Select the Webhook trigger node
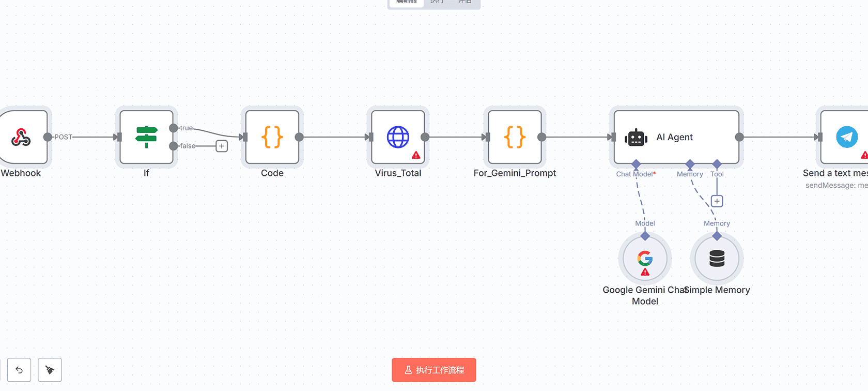The image size is (868, 391). (21, 137)
